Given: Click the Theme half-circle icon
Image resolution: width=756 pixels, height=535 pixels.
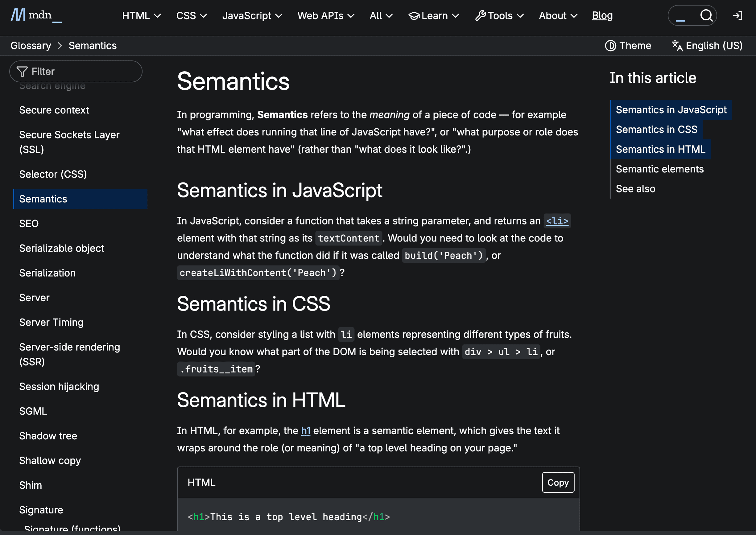Looking at the screenshot, I should click(610, 45).
